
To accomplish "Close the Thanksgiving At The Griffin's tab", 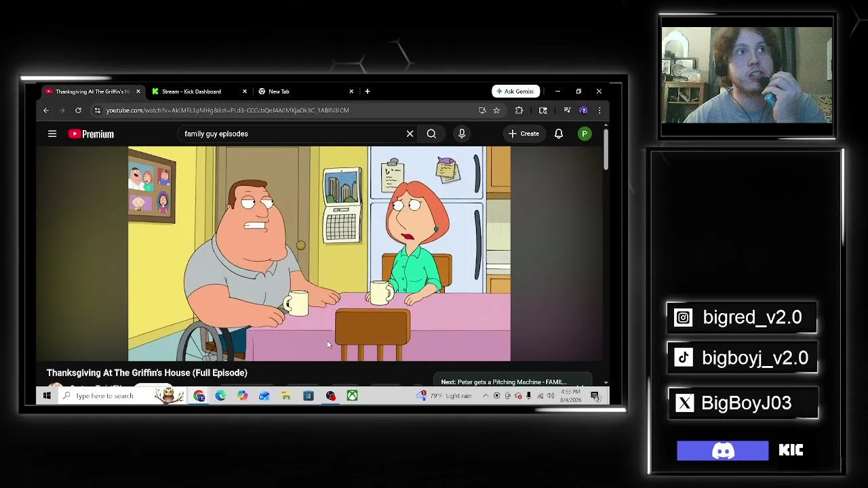I will (138, 91).
